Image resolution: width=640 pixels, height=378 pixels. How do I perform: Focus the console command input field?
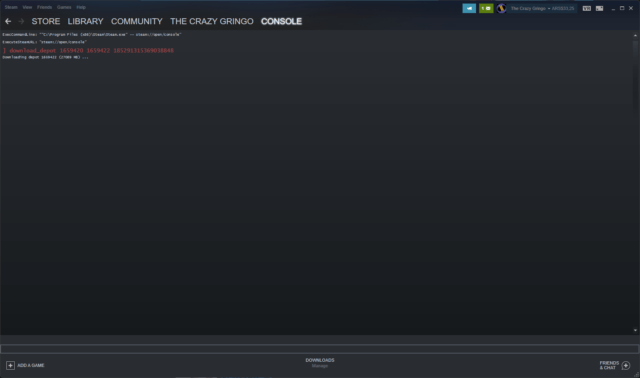click(320, 349)
